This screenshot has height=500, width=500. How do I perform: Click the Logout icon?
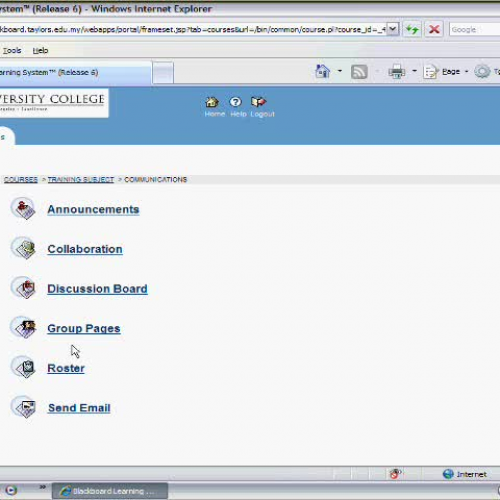coord(259,102)
